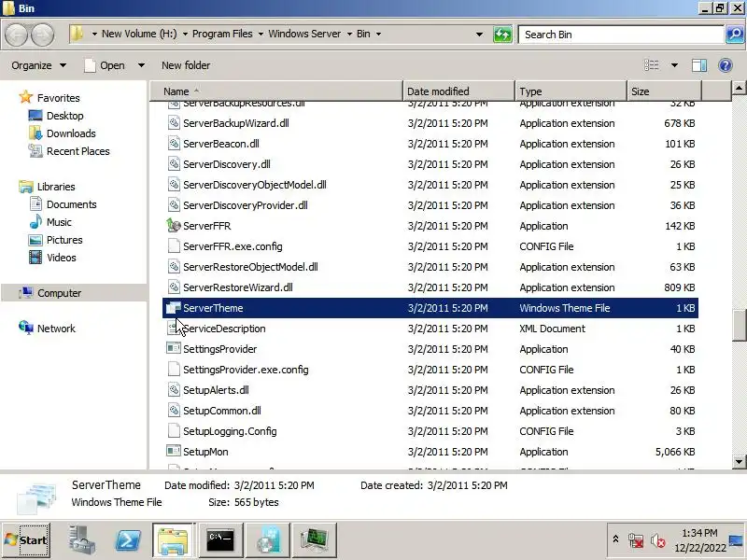Screen dimensions: 747x560
Task: Open the blue help icon
Action: point(726,65)
